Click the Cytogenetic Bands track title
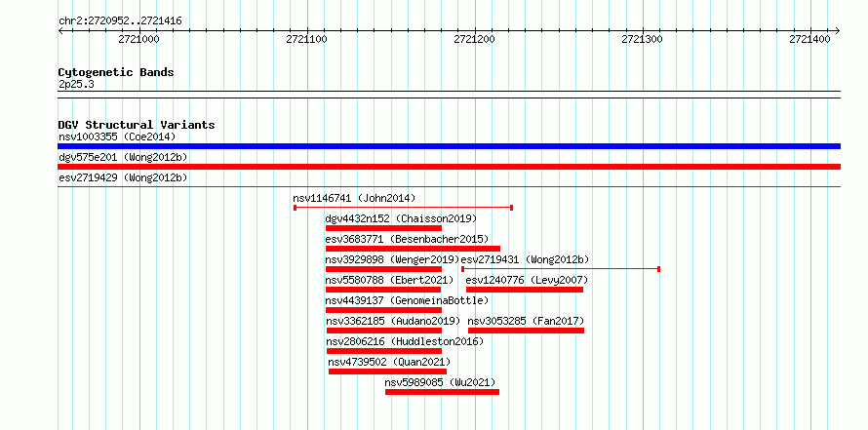This screenshot has width=868, height=430. (x=116, y=72)
